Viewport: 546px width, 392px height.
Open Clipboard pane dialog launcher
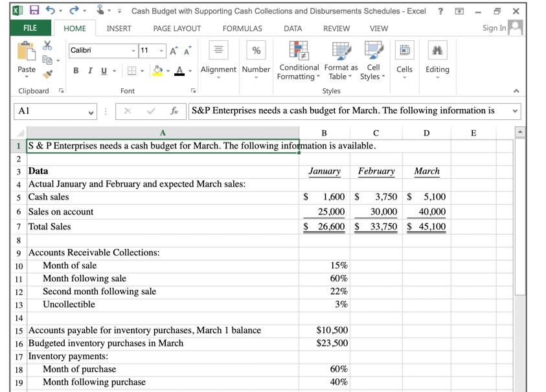pos(62,91)
